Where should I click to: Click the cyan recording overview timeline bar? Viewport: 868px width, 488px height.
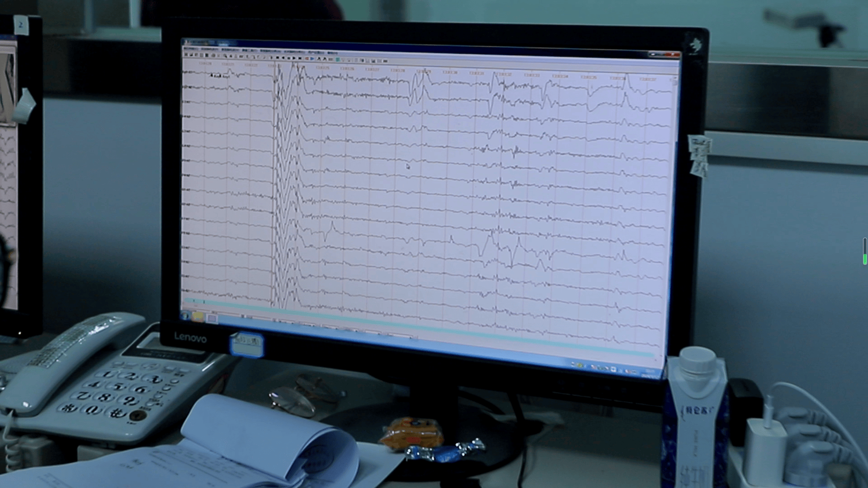(x=418, y=328)
